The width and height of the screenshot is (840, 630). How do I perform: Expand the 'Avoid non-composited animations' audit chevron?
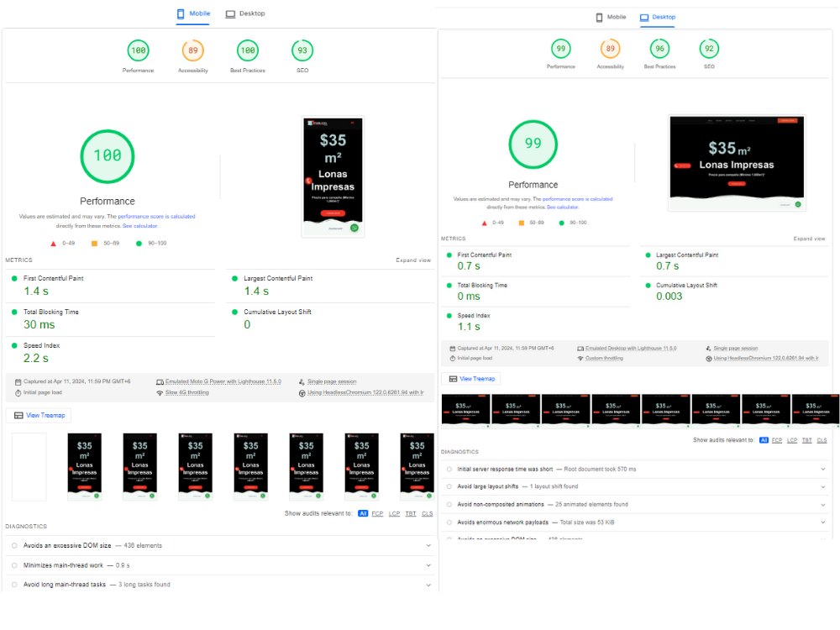click(x=823, y=505)
